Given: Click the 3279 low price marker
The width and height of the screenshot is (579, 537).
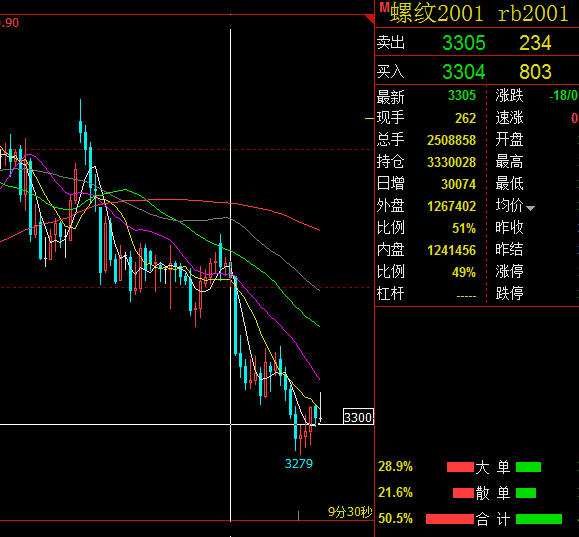Looking at the screenshot, I should (x=299, y=463).
